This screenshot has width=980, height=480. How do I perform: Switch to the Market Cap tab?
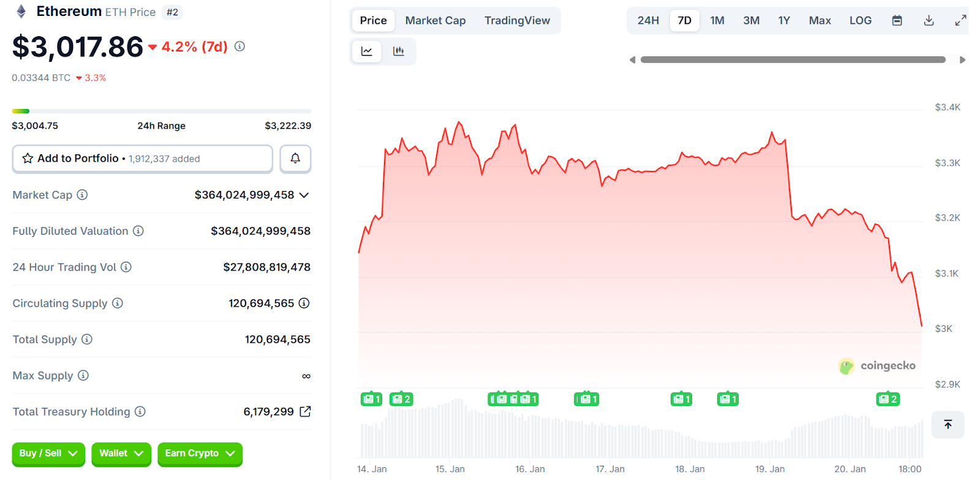(435, 21)
